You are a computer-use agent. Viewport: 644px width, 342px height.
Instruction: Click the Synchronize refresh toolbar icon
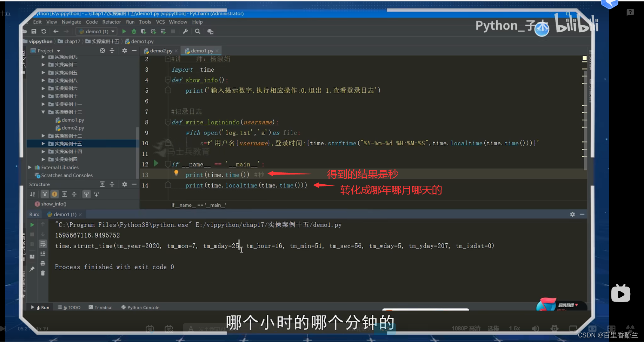[44, 32]
